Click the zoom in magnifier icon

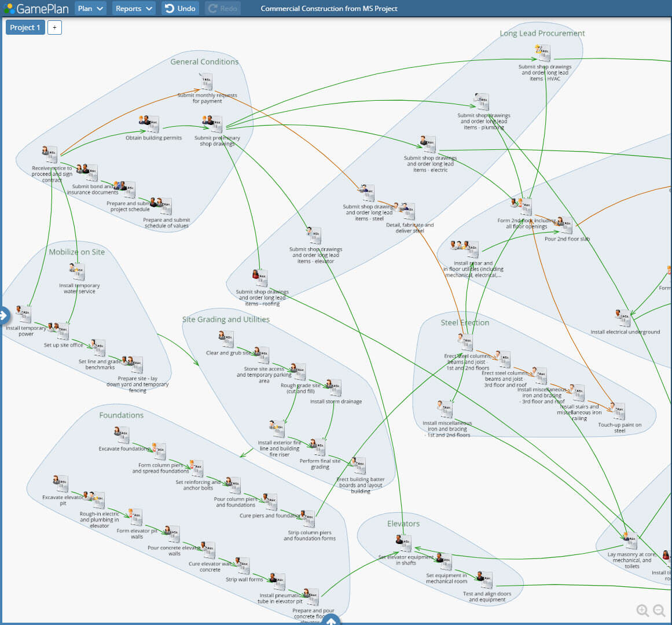click(643, 610)
